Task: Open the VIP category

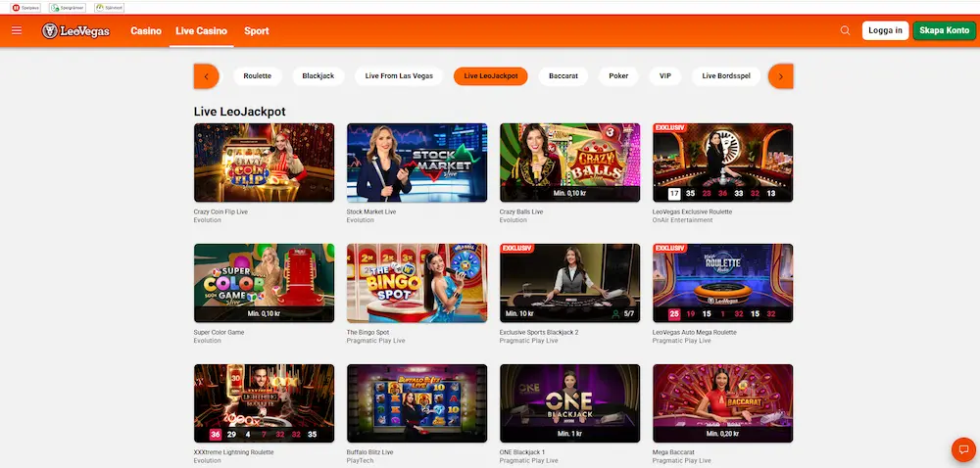Action: tap(665, 76)
